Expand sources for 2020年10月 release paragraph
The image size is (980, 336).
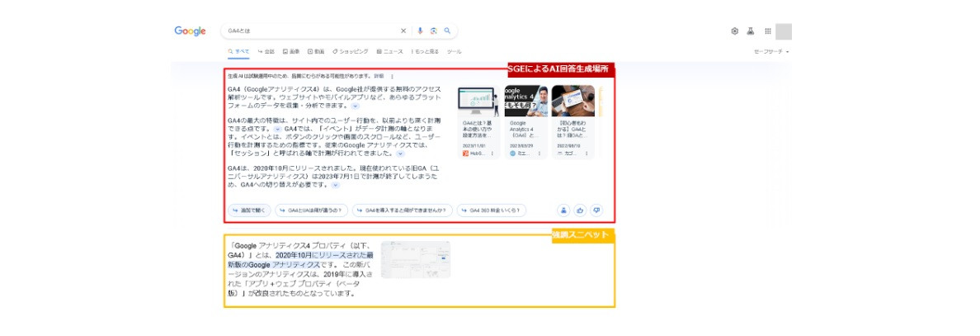point(335,185)
